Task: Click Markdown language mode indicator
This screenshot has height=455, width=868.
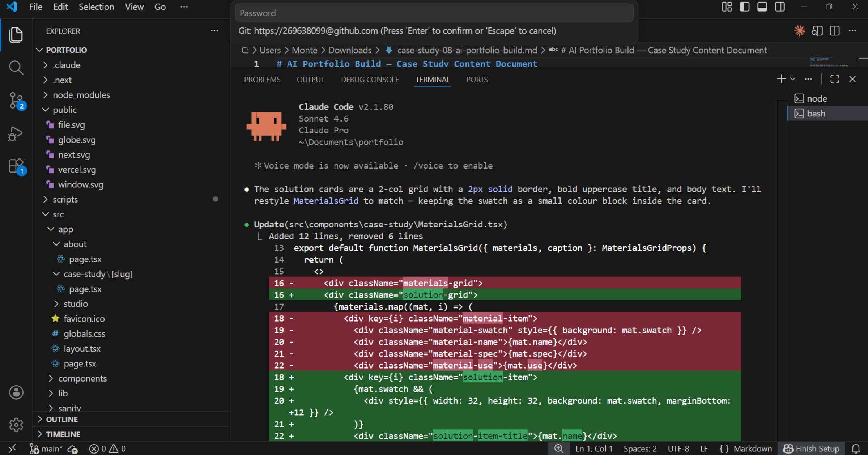Action: (752, 448)
